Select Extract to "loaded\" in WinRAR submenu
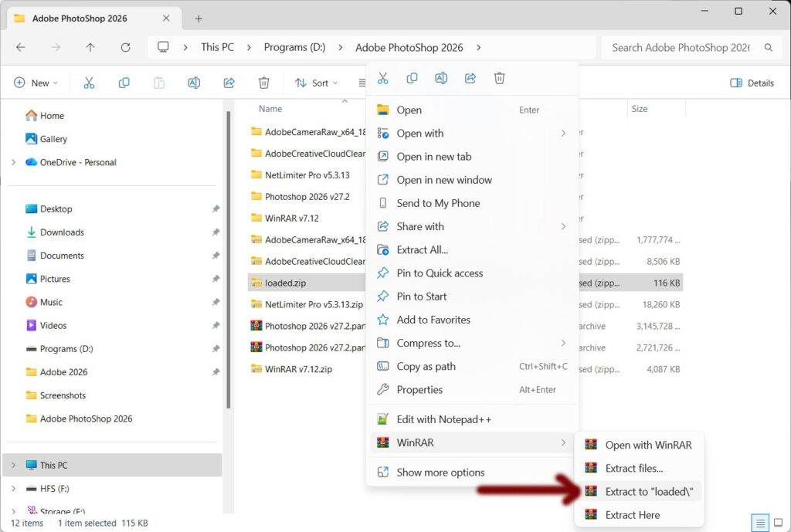This screenshot has width=791, height=532. (649, 491)
